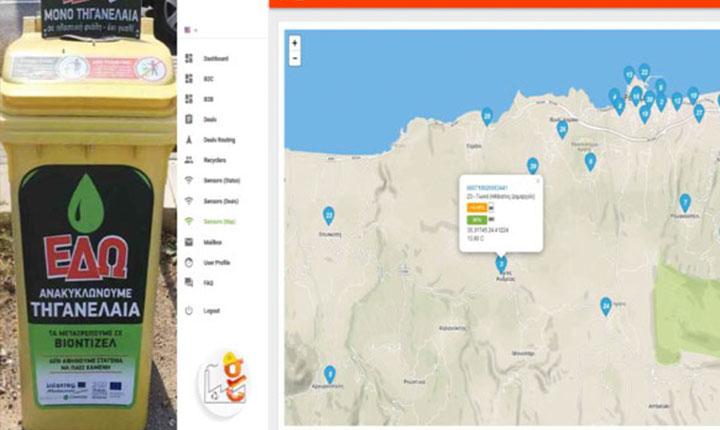Select map marker number 7
The image size is (720, 430).
coord(685,203)
